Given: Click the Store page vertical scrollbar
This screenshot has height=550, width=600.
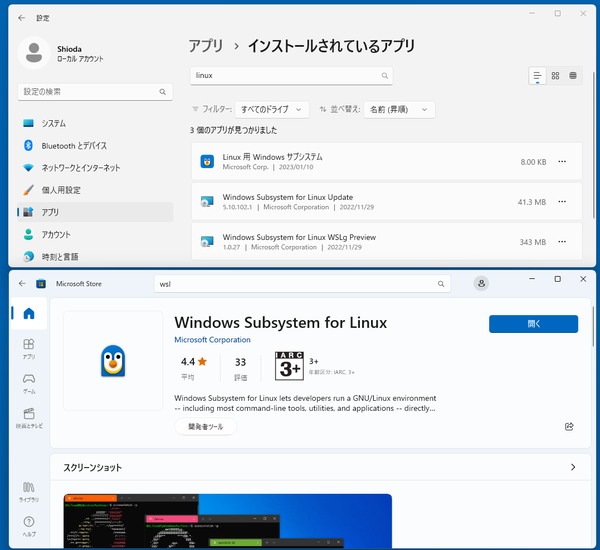Looking at the screenshot, I should pyautogui.click(x=593, y=326).
